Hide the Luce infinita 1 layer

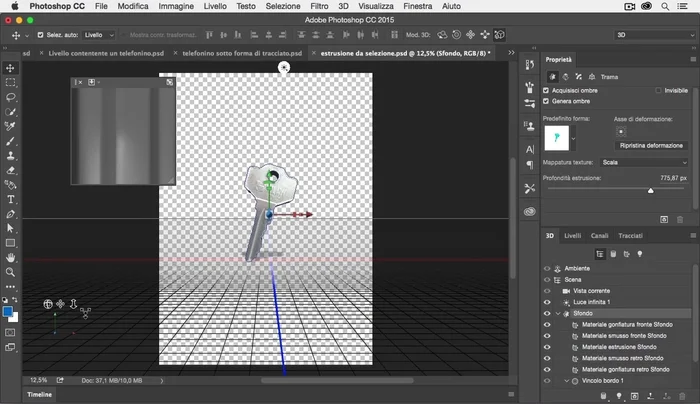[547, 301]
